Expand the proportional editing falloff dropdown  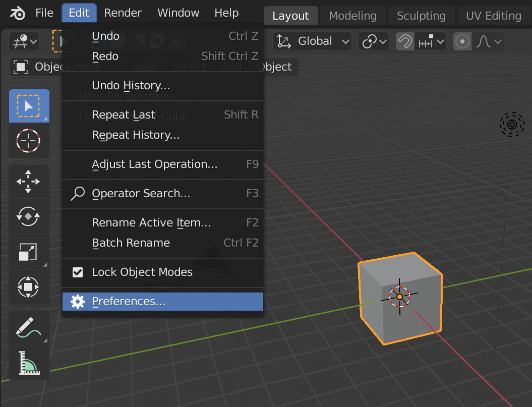tap(487, 41)
